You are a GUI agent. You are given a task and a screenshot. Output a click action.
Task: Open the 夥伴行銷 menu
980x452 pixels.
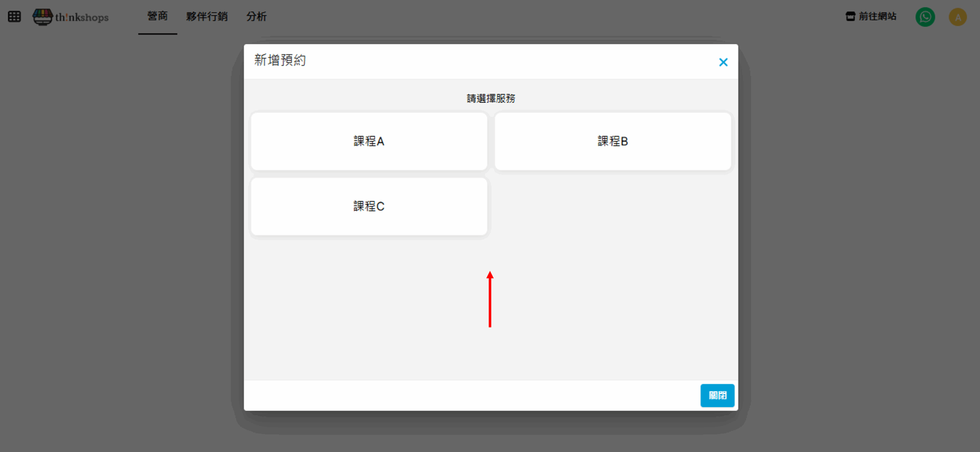pos(207,16)
